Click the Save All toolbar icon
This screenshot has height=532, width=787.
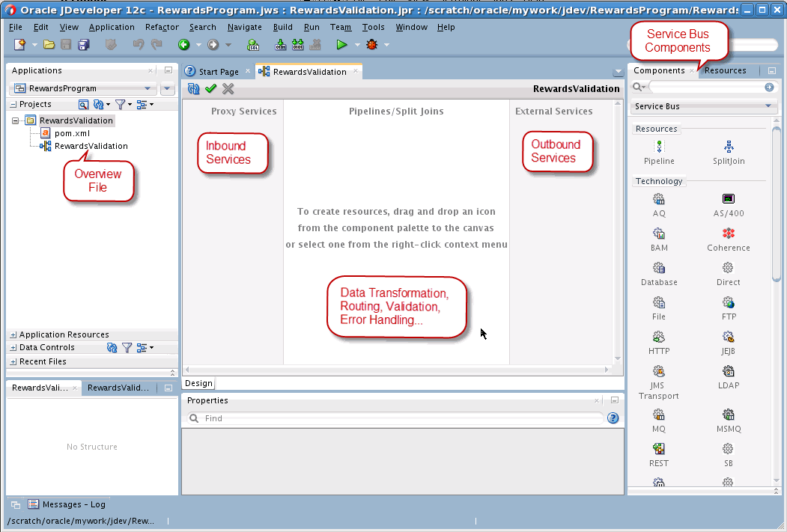pos(84,45)
